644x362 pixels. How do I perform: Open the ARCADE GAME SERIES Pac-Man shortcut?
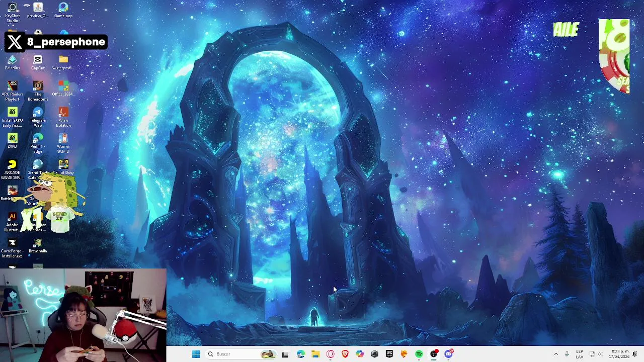coord(13,169)
